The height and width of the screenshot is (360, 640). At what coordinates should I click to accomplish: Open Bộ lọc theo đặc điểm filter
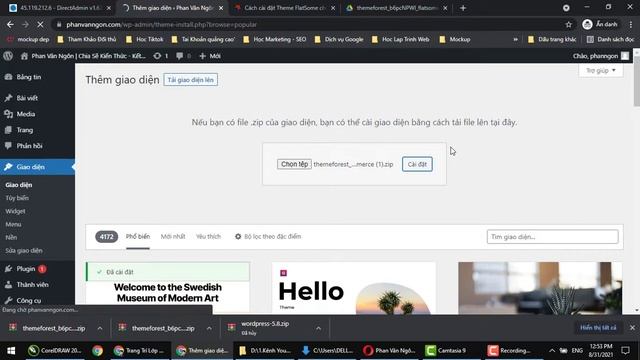(x=268, y=237)
